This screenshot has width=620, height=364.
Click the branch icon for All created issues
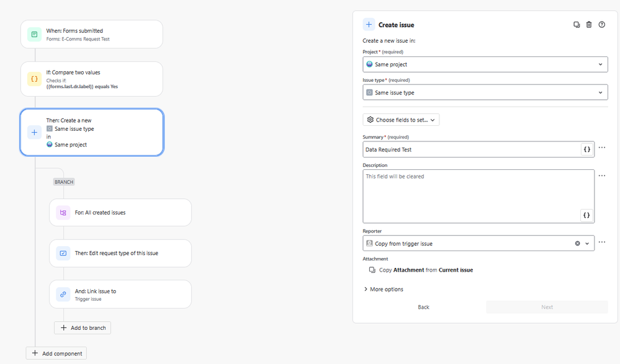(x=63, y=213)
